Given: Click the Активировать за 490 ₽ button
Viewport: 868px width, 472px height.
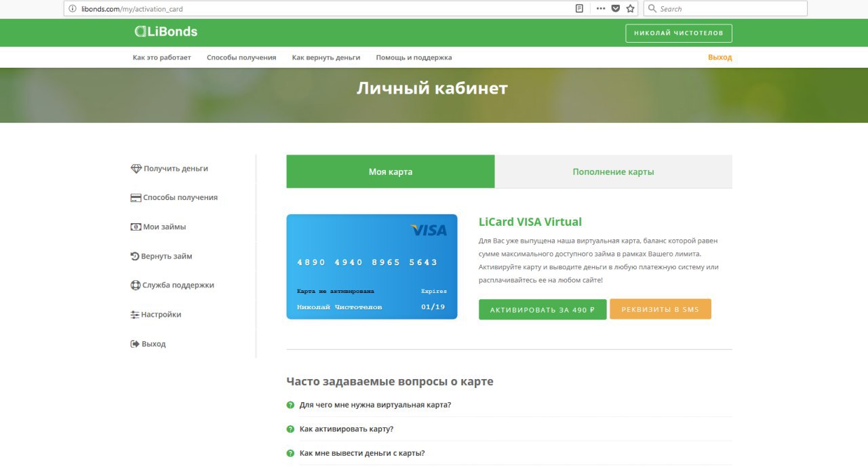Looking at the screenshot, I should pos(542,309).
